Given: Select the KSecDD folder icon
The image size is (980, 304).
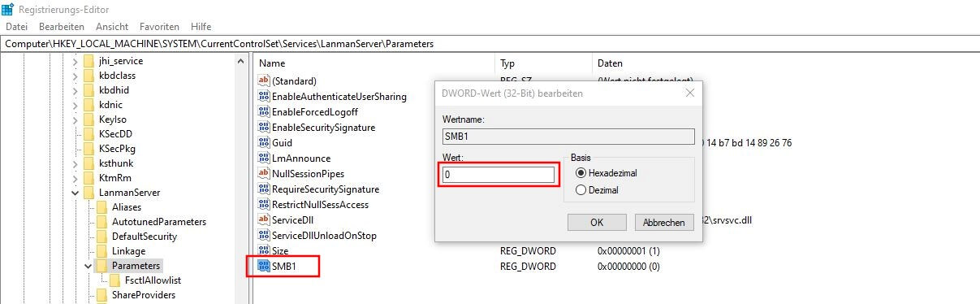Looking at the screenshot, I should [x=89, y=134].
